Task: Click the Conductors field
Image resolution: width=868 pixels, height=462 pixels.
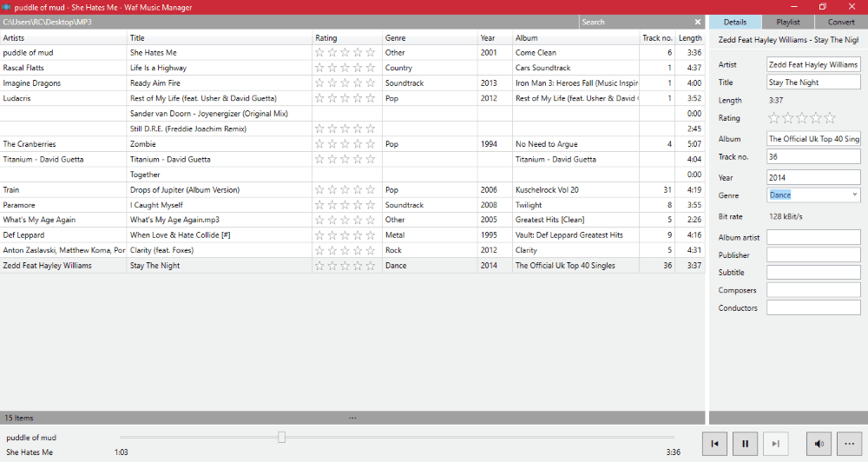Action: point(813,307)
